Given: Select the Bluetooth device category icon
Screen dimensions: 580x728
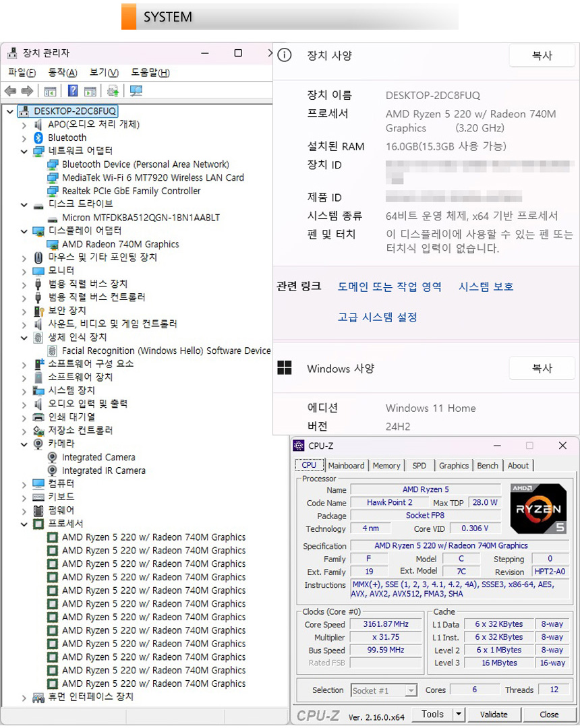Looking at the screenshot, I should (39, 138).
